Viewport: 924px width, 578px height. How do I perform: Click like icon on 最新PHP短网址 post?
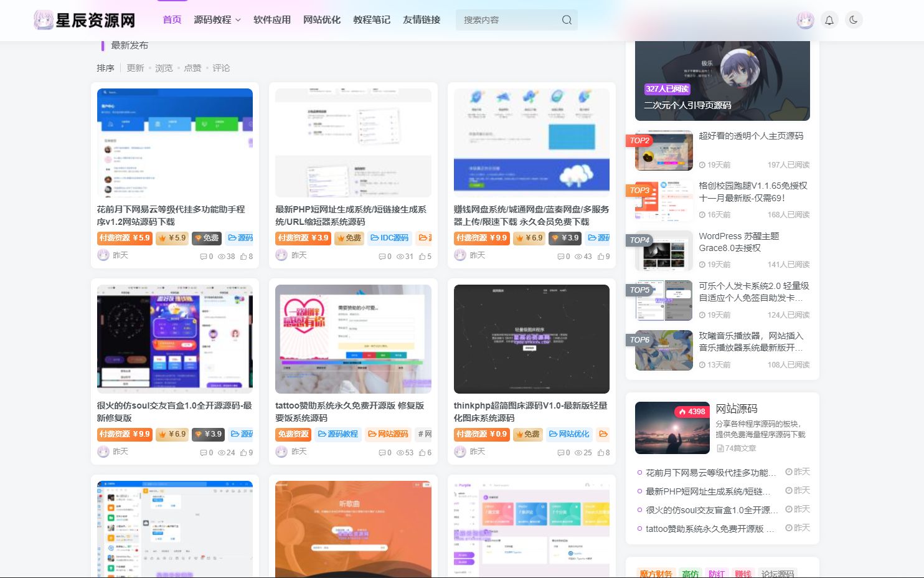[x=422, y=257]
